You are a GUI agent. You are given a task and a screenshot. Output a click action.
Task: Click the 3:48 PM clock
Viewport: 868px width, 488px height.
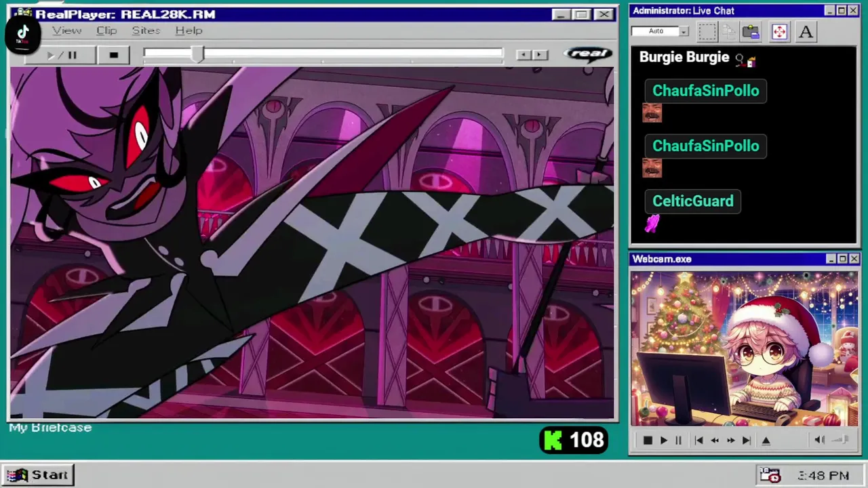823,476
